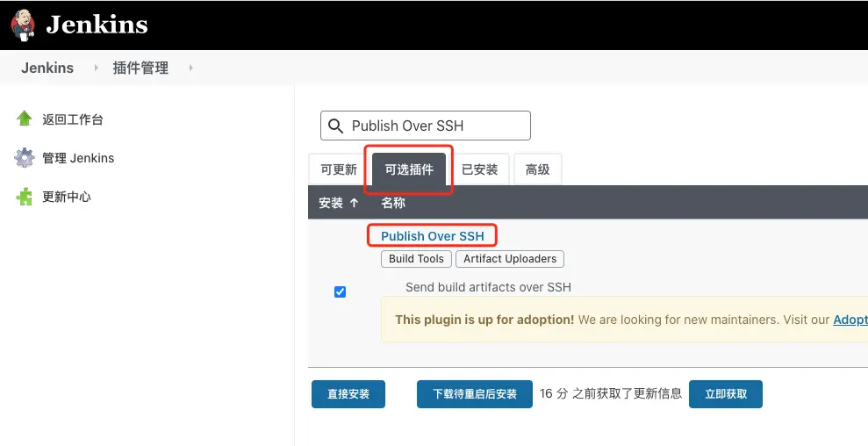Screen dimensions: 868x446
Task: Open the Adopt link in adoption notice
Action: (850, 320)
